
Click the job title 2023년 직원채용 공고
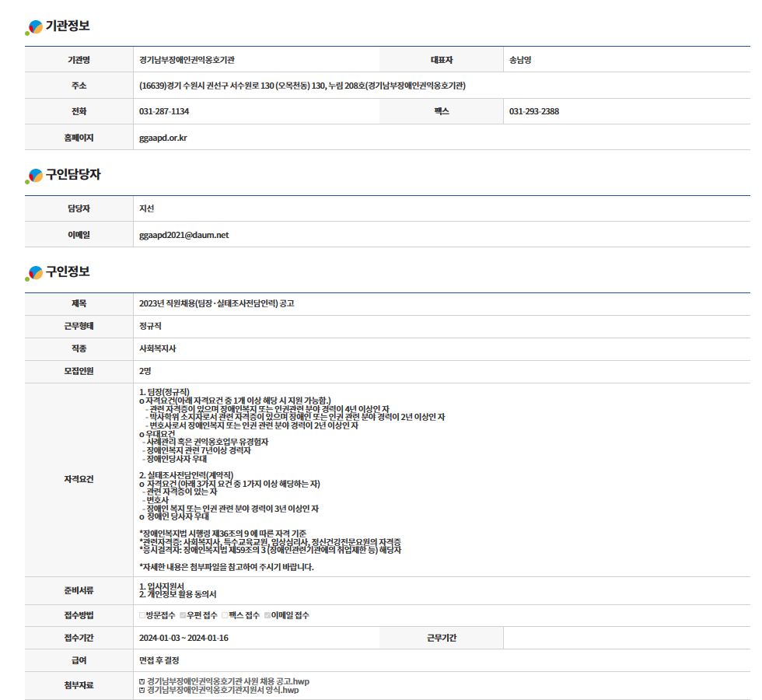[216, 303]
